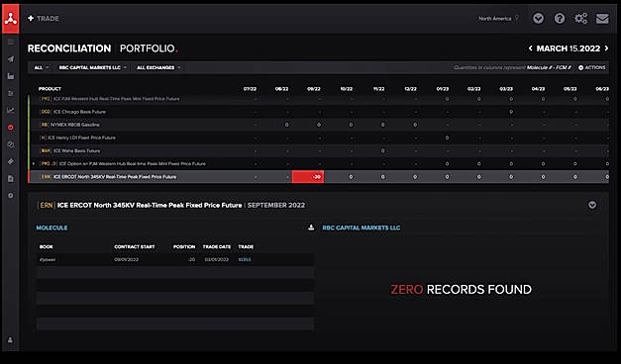Viewport: 621px width, 364px height.
Task: Expand the PMI.O ICE Option row triangle
Action: click(34, 163)
